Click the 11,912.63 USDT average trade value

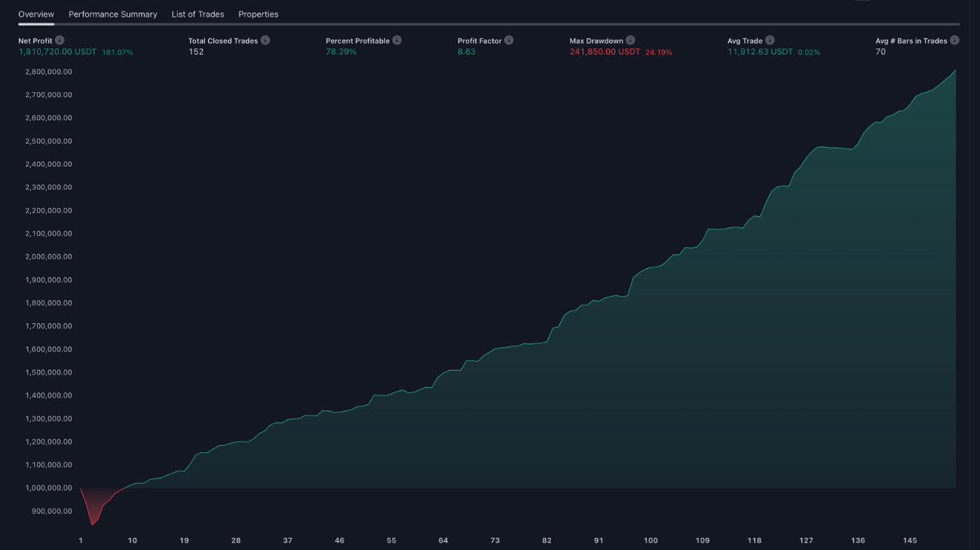click(760, 52)
